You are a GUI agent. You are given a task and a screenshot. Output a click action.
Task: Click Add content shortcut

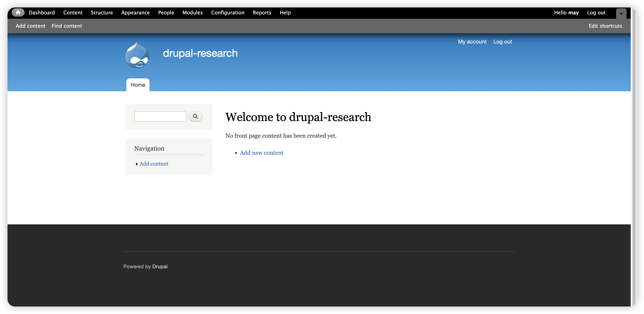(31, 26)
